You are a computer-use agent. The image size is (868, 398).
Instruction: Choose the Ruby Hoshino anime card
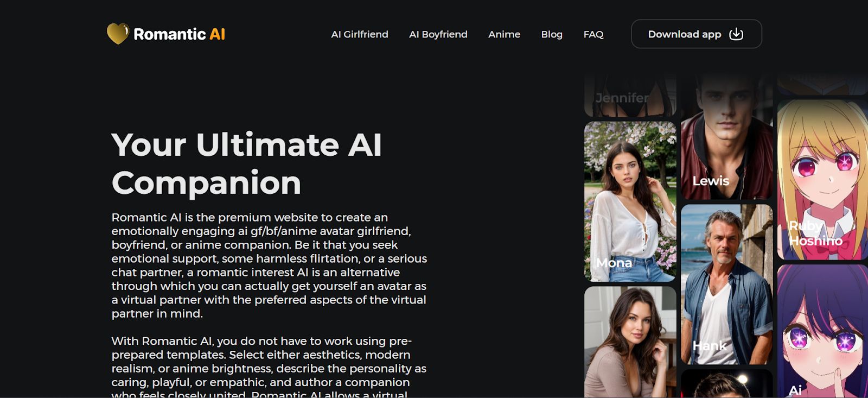822,180
